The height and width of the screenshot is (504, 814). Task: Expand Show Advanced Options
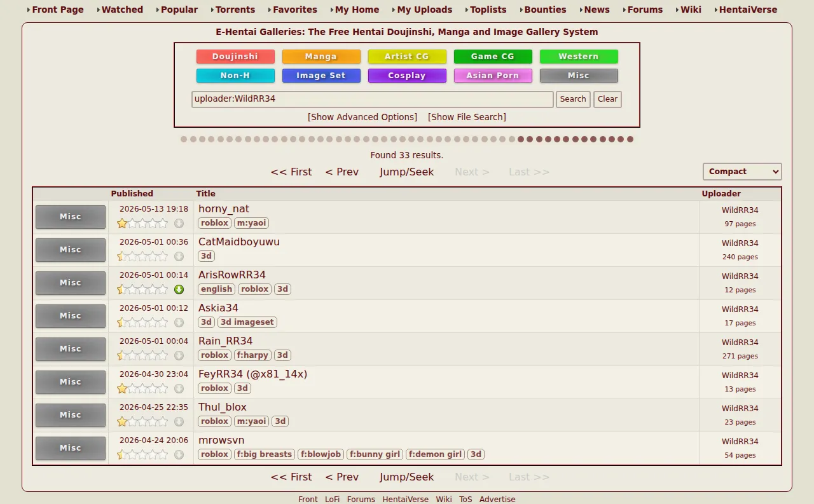tap(362, 117)
